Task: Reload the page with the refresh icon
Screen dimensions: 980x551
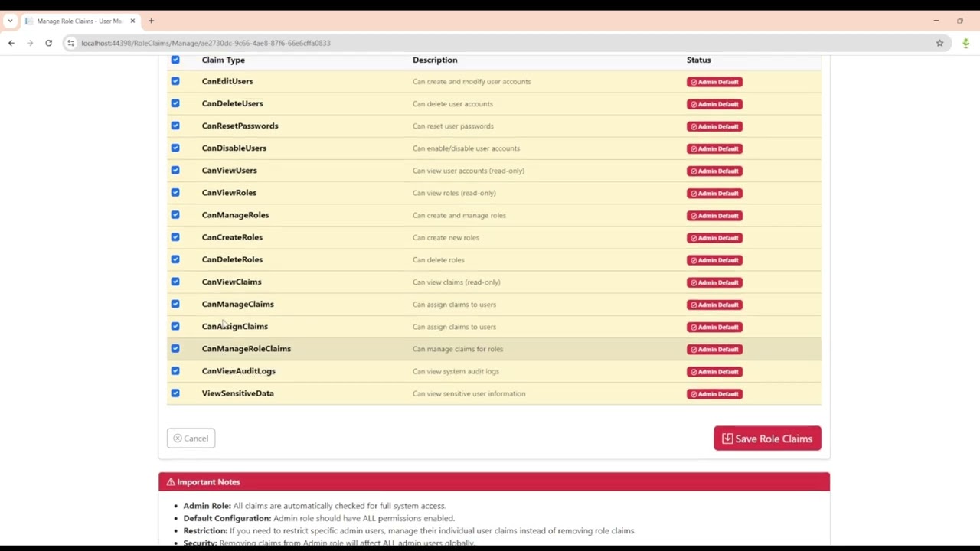Action: click(x=48, y=43)
